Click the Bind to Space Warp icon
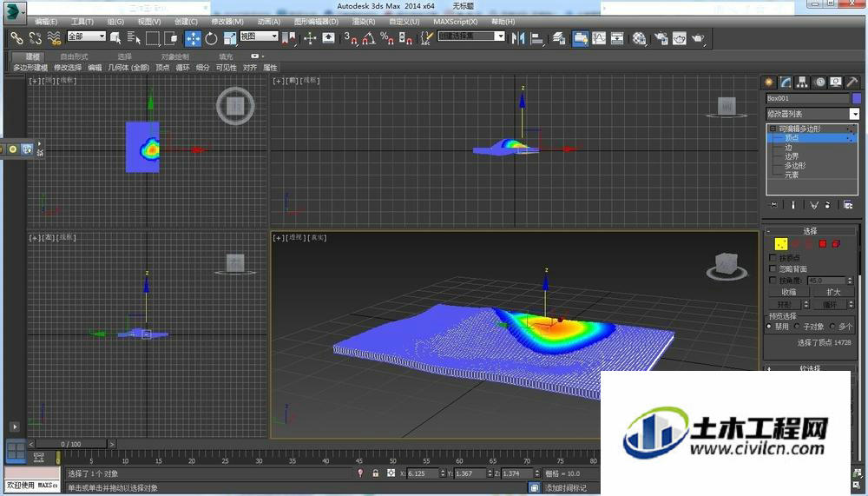Screen dimensions: 868x496 [54, 38]
